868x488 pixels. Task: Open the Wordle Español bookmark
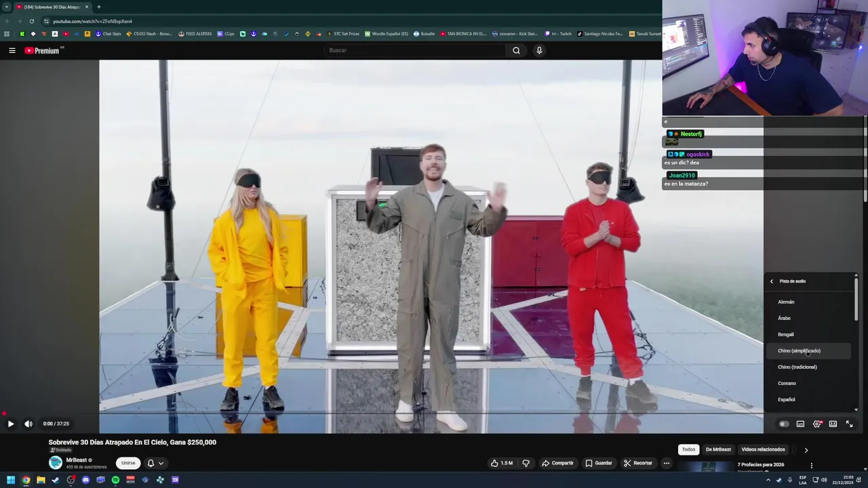pyautogui.click(x=387, y=34)
